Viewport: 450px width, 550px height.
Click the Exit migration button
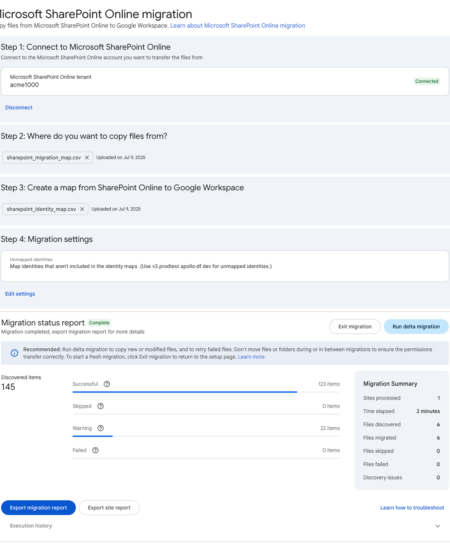pyautogui.click(x=355, y=327)
